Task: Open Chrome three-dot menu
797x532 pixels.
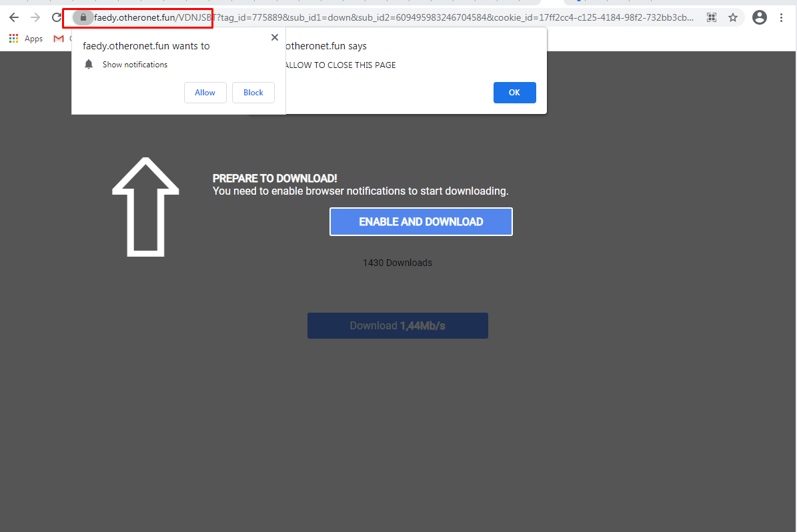Action: click(781, 18)
